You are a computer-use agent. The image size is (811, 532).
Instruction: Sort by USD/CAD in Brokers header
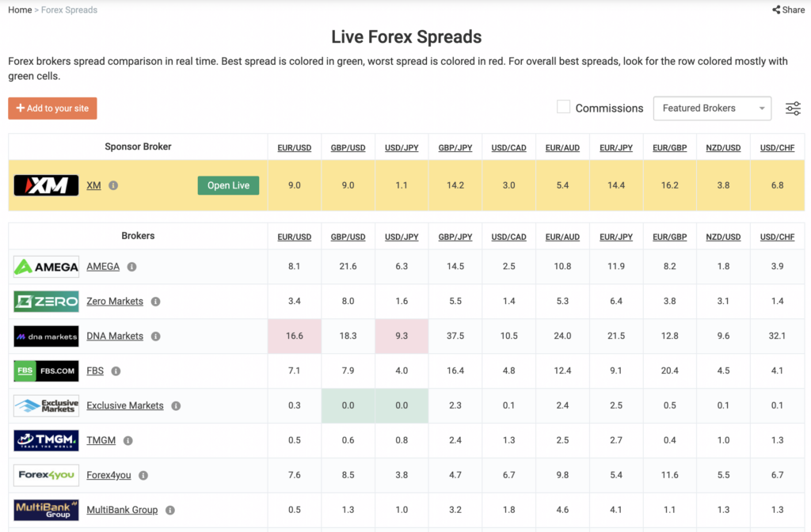[x=509, y=237]
